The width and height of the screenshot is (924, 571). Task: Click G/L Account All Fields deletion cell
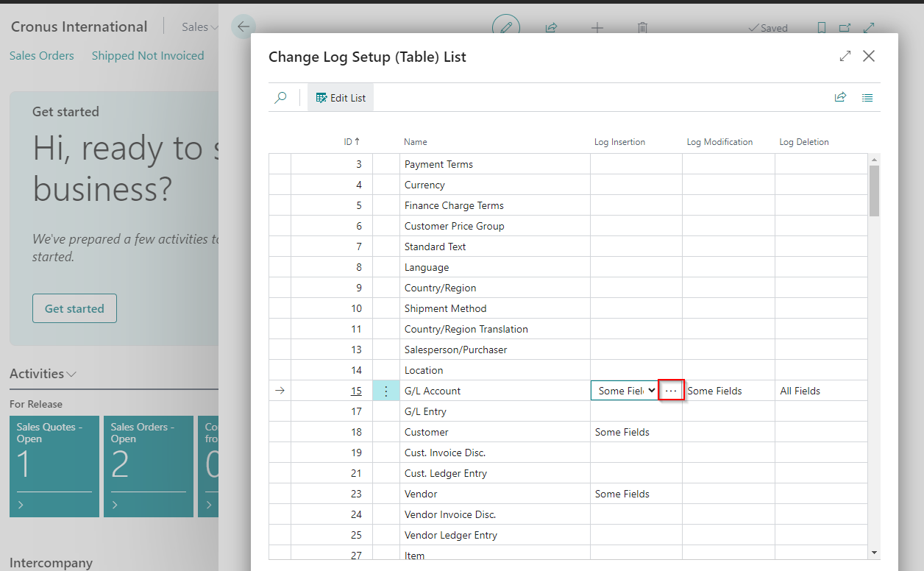coord(821,391)
